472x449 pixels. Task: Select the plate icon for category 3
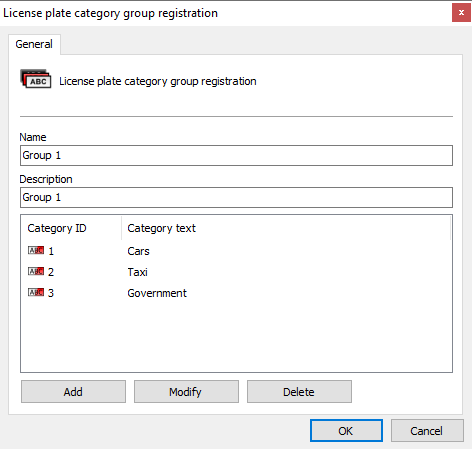click(x=36, y=292)
